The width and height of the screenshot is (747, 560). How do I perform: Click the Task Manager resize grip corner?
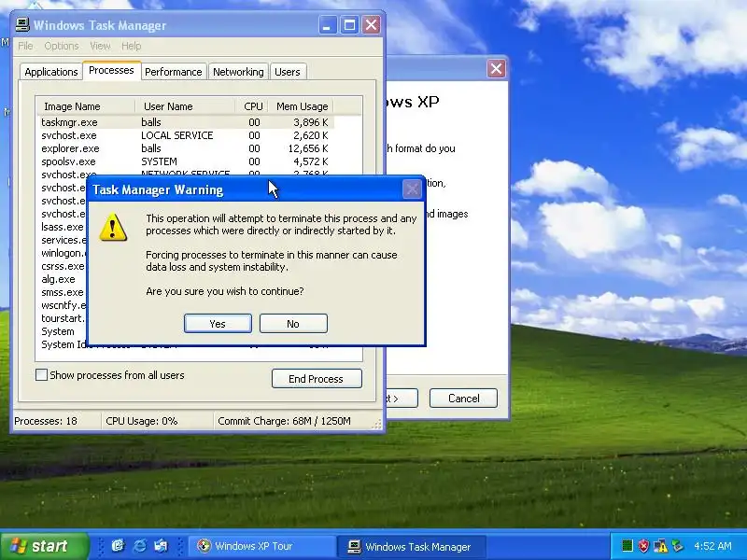click(377, 424)
